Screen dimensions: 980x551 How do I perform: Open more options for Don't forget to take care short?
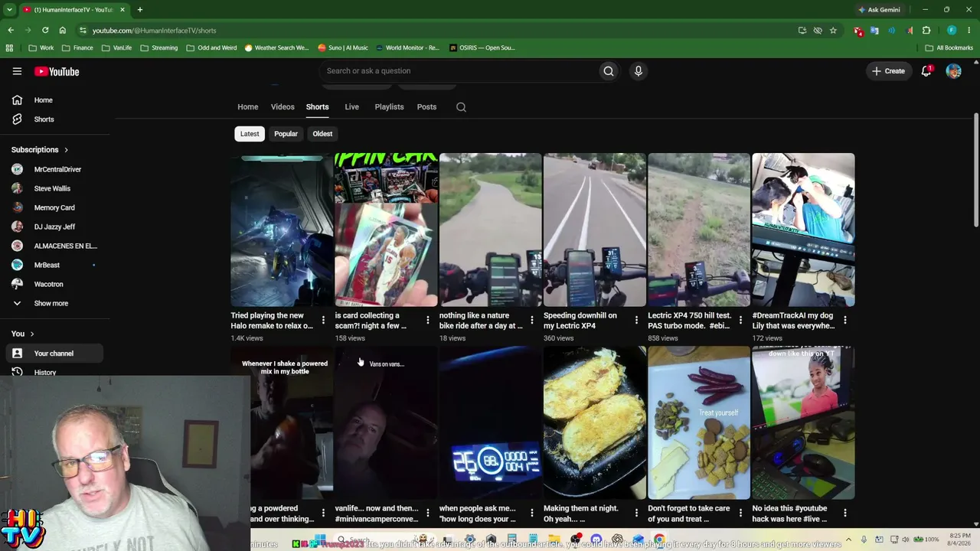(740, 513)
